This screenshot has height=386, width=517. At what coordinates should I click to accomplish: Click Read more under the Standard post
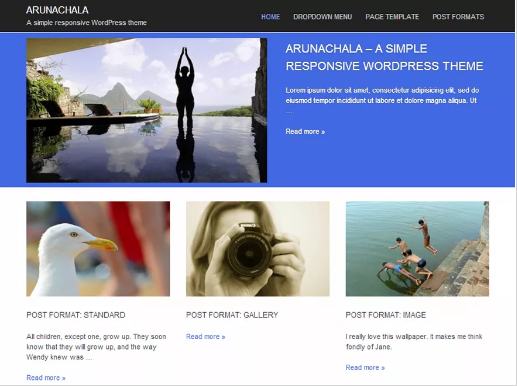(x=46, y=378)
